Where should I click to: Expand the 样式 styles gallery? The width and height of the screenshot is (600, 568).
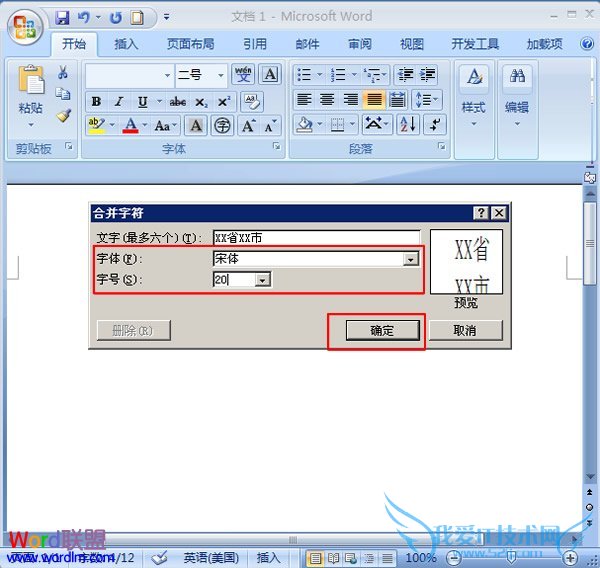[x=474, y=109]
